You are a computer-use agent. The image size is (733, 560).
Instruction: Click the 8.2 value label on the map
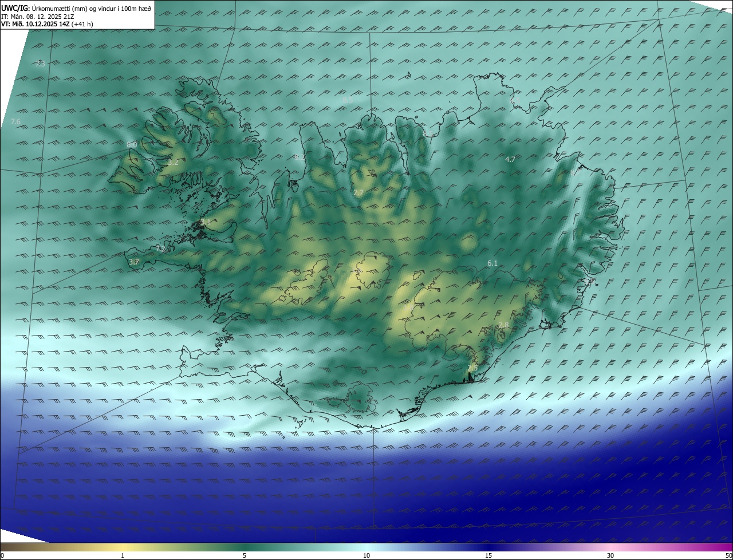coord(299,157)
